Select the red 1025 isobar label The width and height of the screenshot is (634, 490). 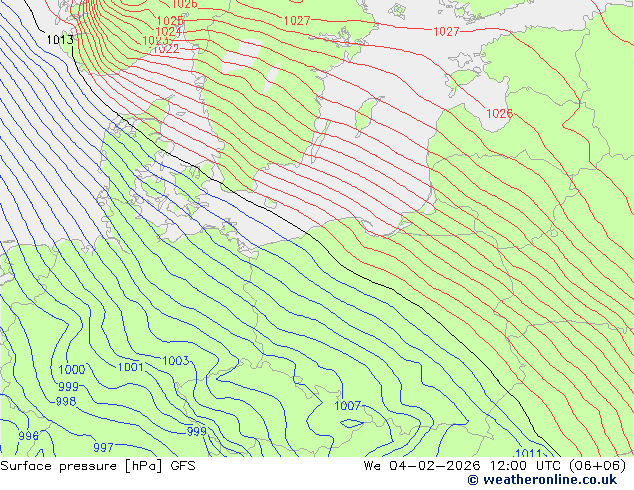point(170,21)
